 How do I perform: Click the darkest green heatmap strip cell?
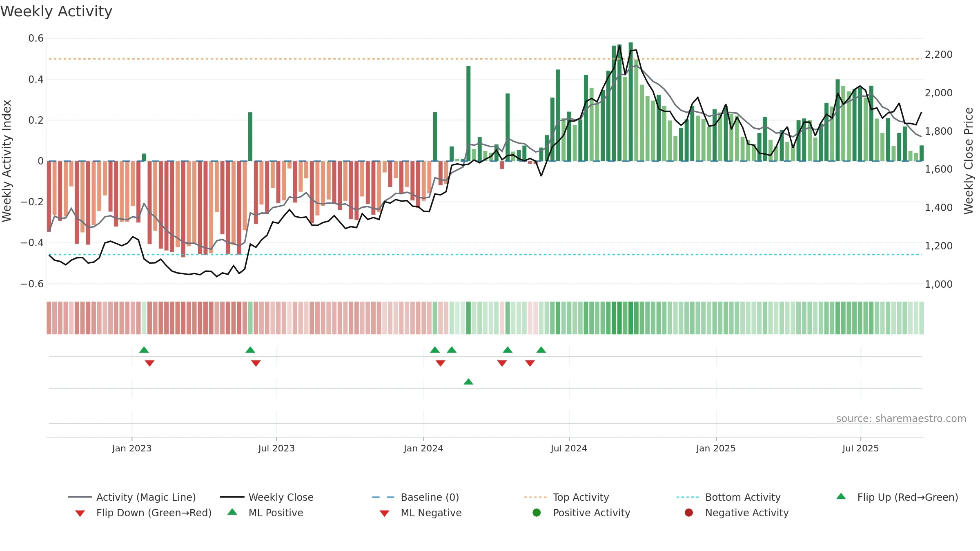[630, 318]
